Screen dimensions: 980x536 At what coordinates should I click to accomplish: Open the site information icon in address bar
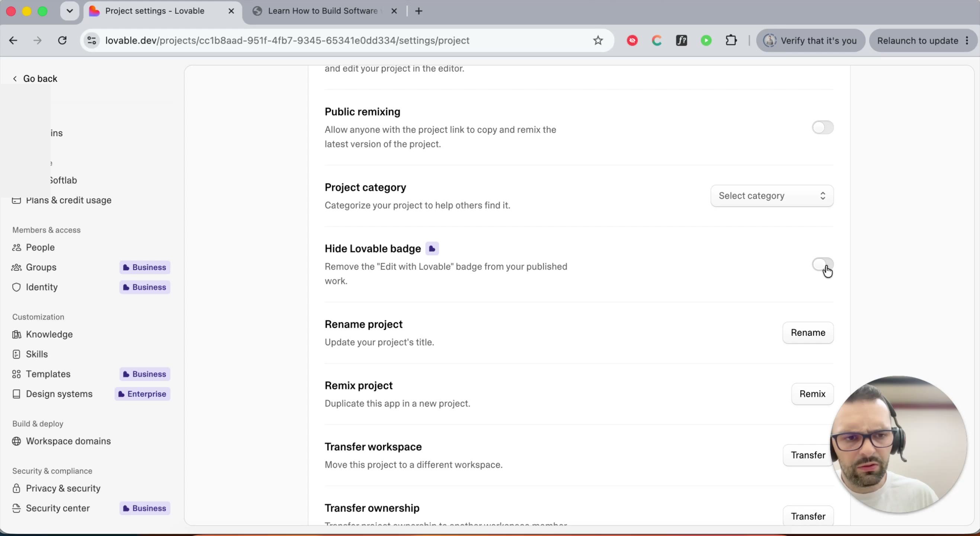pos(92,40)
